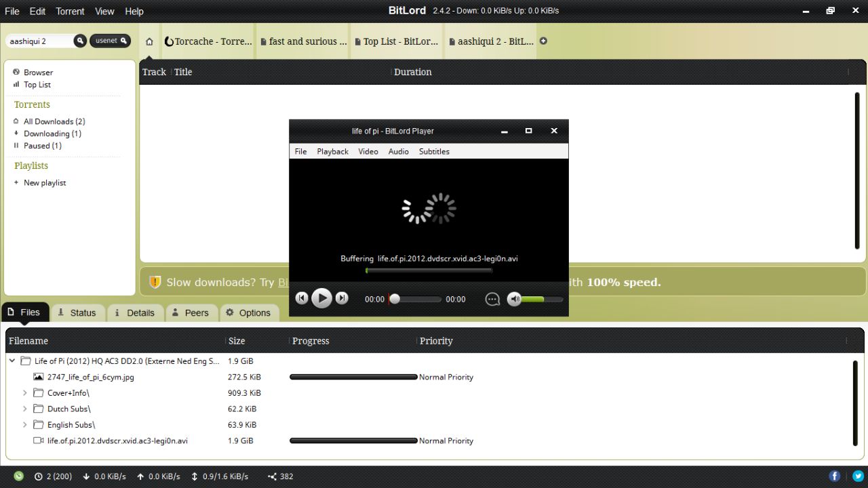Screen dimensions: 868x488
Task: Click the player seek bar
Action: [415, 299]
